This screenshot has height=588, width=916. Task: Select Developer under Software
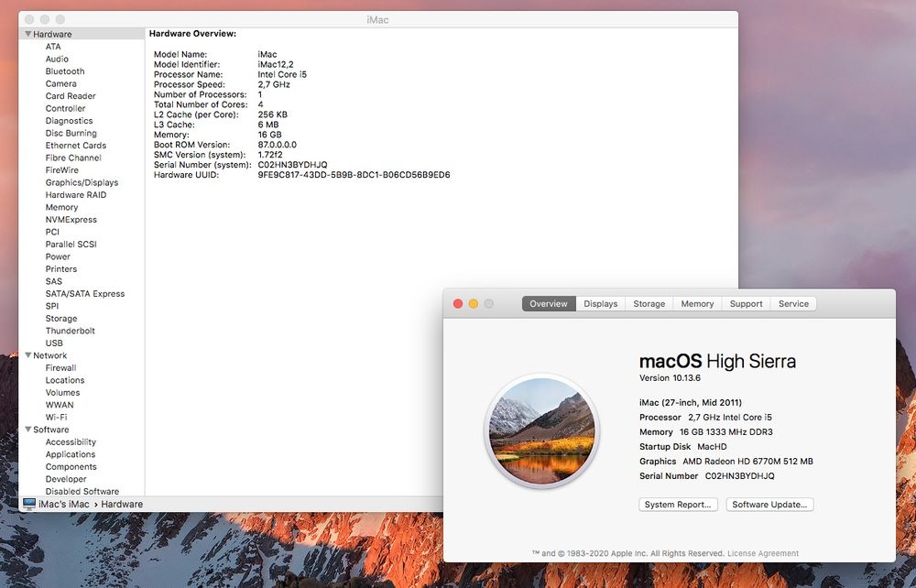coord(66,479)
